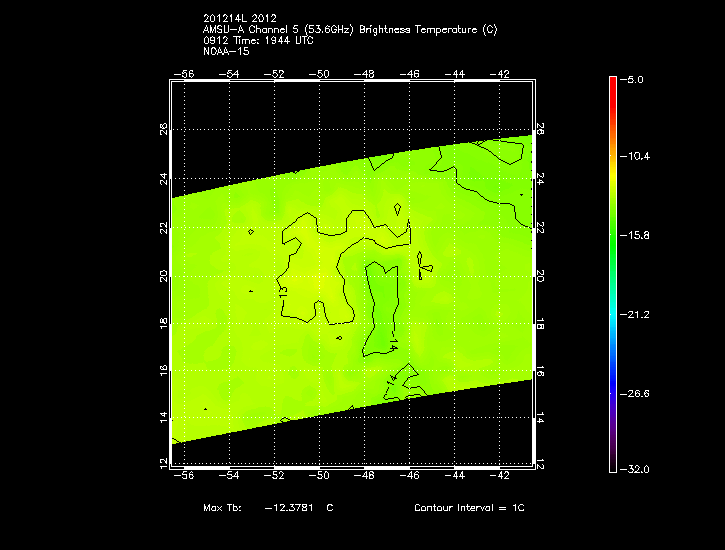Screen dimensions: 725x550
Task: Click the -15.8 color bar label
Action: point(638,236)
